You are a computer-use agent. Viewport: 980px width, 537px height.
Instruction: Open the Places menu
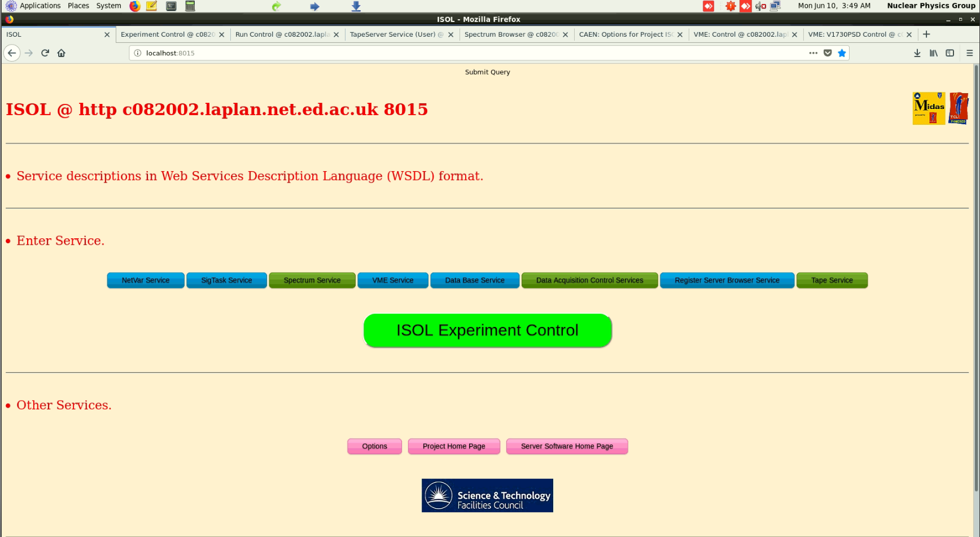pos(78,6)
